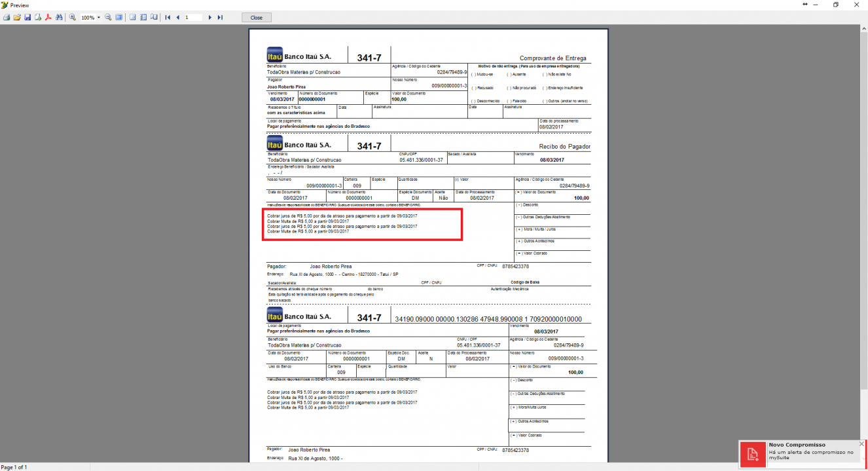
Task: Restore down the Preview window
Action: (x=836, y=5)
